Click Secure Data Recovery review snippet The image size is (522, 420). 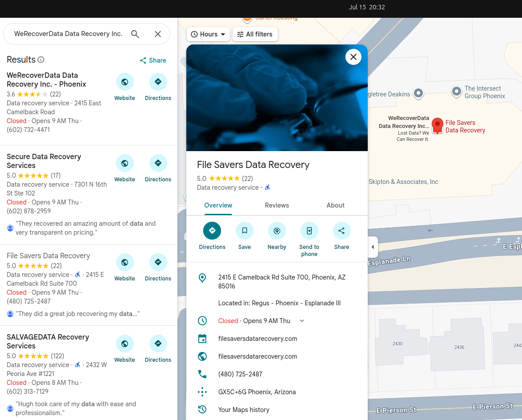[85, 228]
